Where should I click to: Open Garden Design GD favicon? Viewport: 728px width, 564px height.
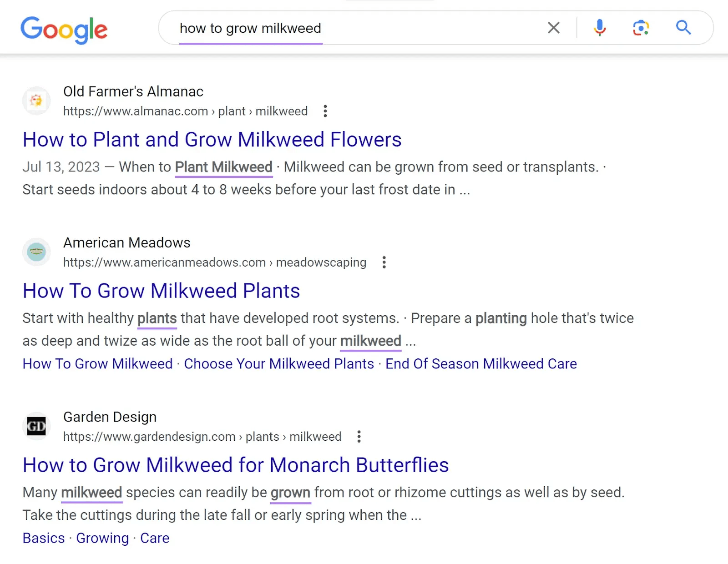pos(36,426)
